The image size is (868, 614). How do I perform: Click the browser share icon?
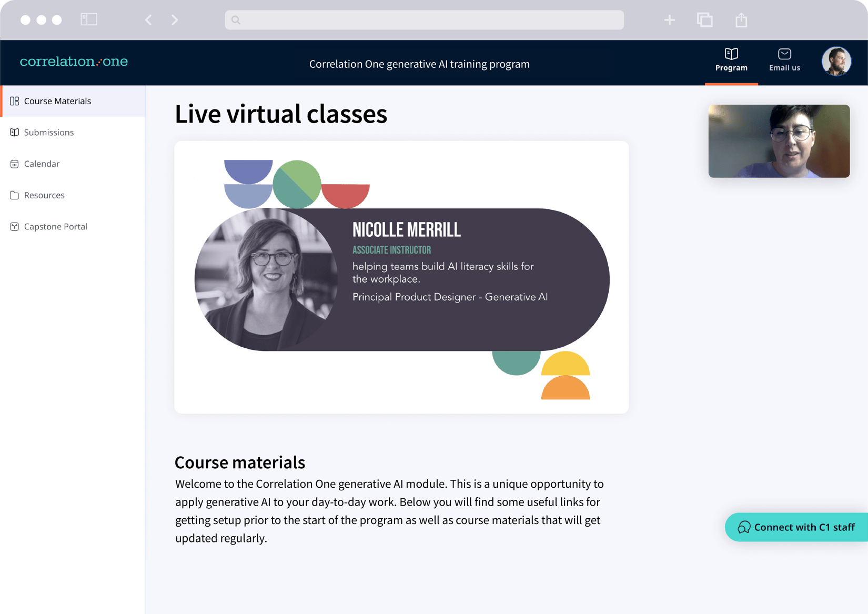741,20
